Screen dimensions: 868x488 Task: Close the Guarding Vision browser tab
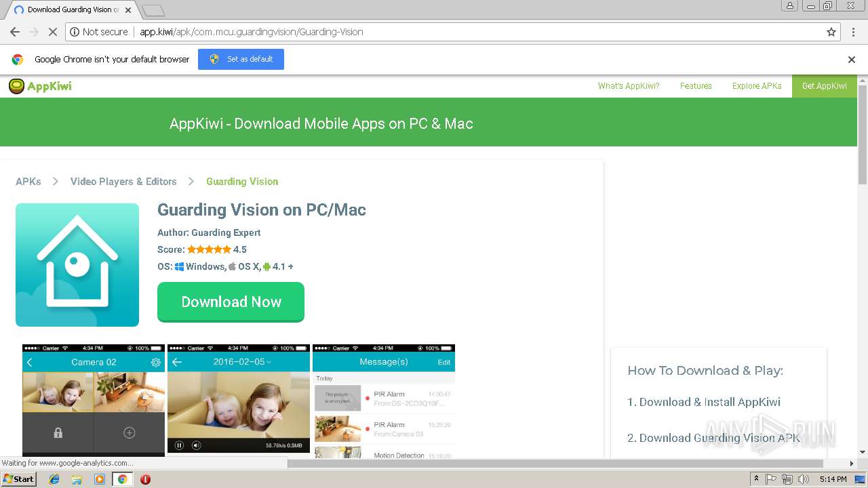[x=128, y=10]
